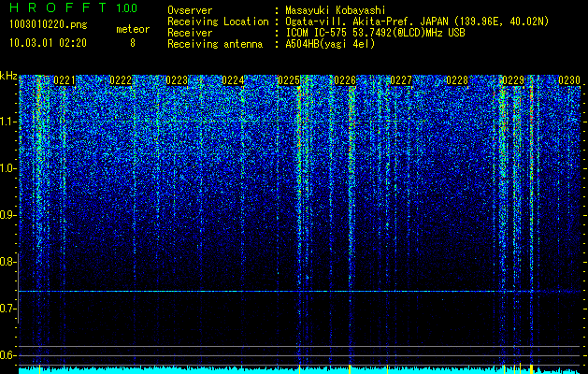The height and width of the screenshot is (374, 588).
Task: Click the 0221 time marker
Action: pos(65,80)
